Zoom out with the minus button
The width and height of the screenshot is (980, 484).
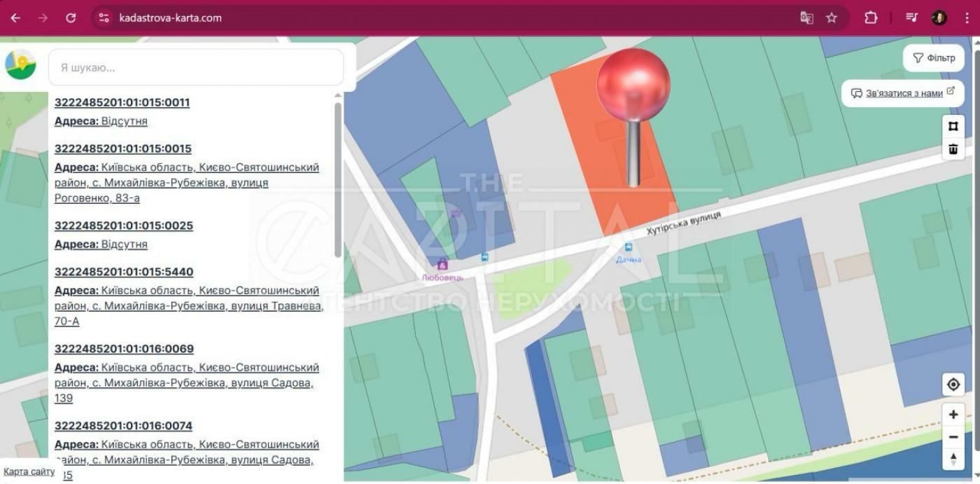point(953,437)
